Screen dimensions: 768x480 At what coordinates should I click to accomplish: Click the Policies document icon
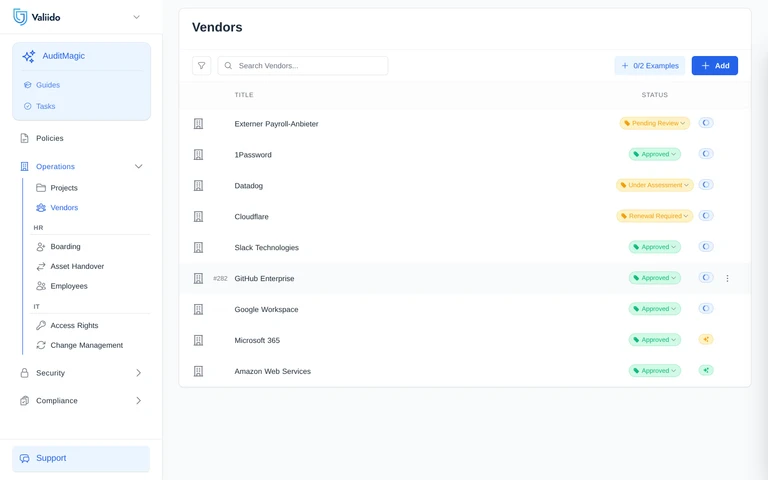24,138
